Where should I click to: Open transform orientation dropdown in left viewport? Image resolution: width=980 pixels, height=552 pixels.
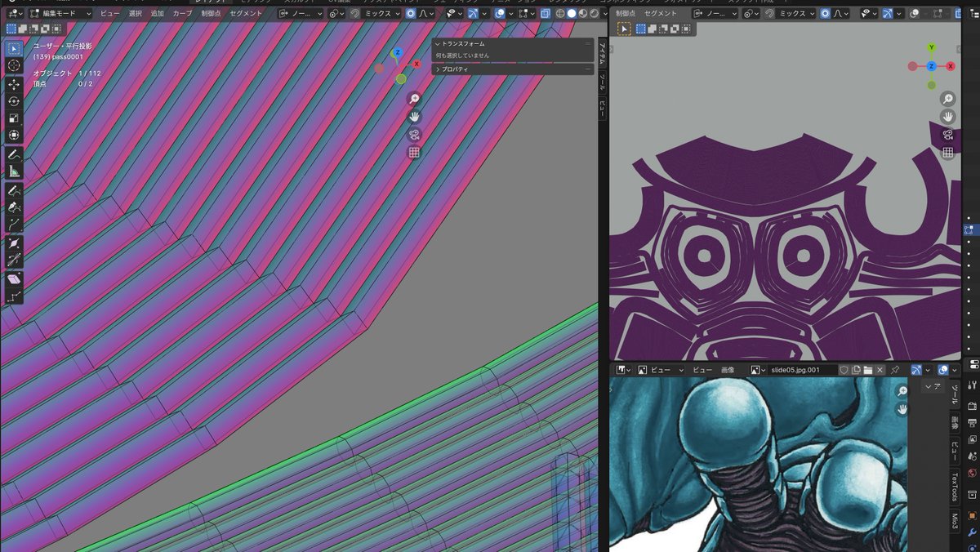point(301,14)
